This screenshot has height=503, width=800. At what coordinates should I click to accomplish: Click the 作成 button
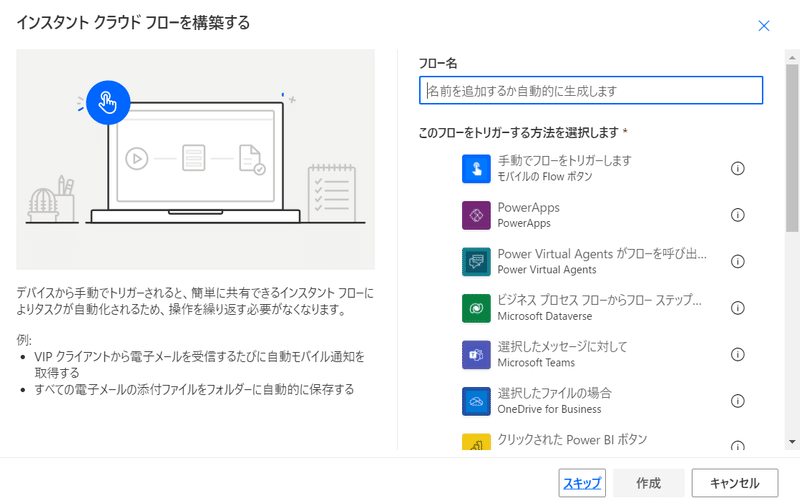click(x=648, y=483)
